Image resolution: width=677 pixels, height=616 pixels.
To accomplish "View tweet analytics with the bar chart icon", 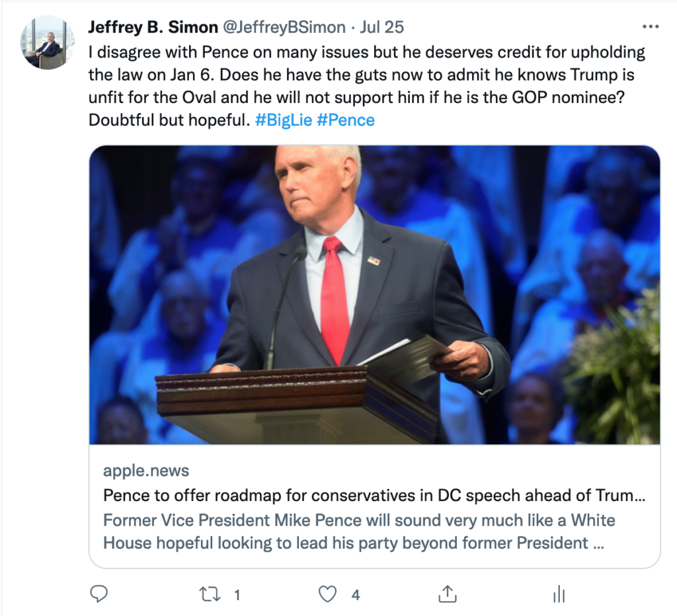I will [x=558, y=594].
